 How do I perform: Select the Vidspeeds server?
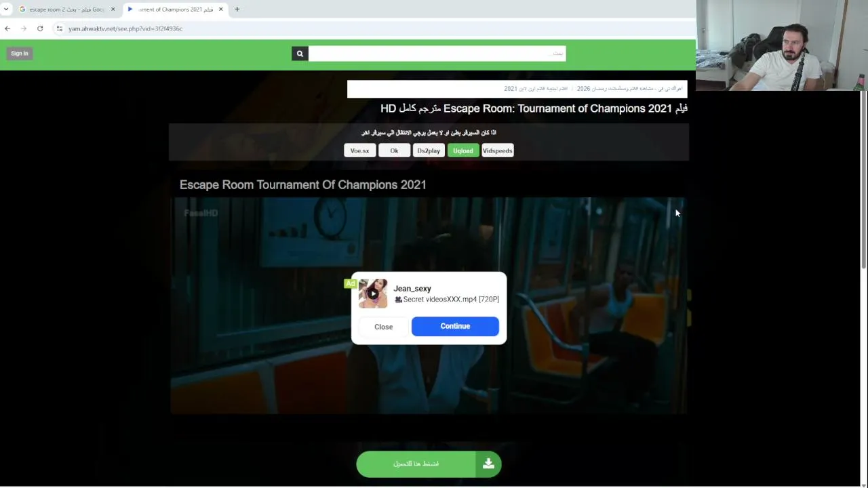click(498, 150)
